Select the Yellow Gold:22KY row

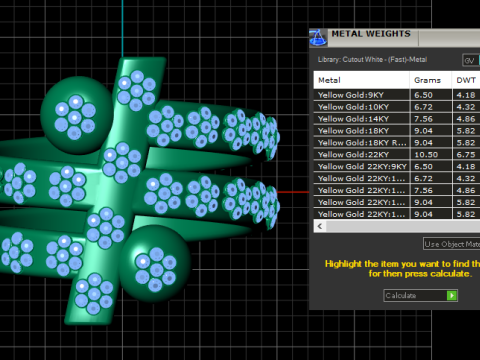[x=397, y=155]
